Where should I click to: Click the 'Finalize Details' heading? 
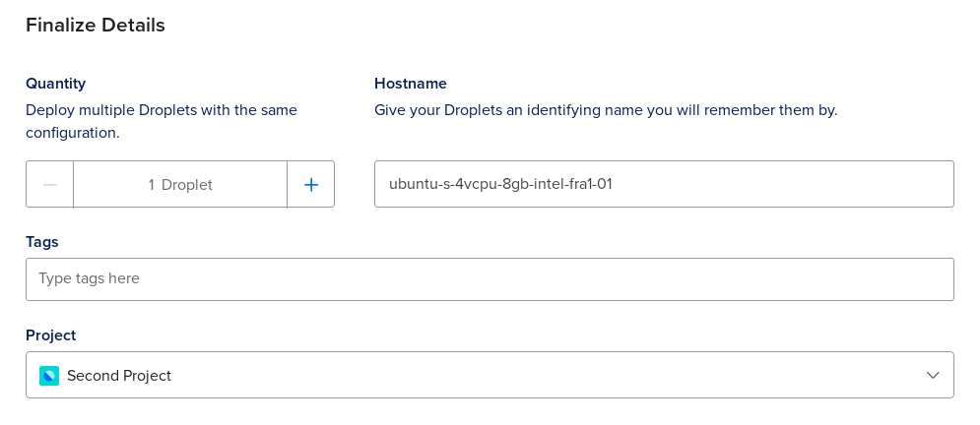[96, 26]
